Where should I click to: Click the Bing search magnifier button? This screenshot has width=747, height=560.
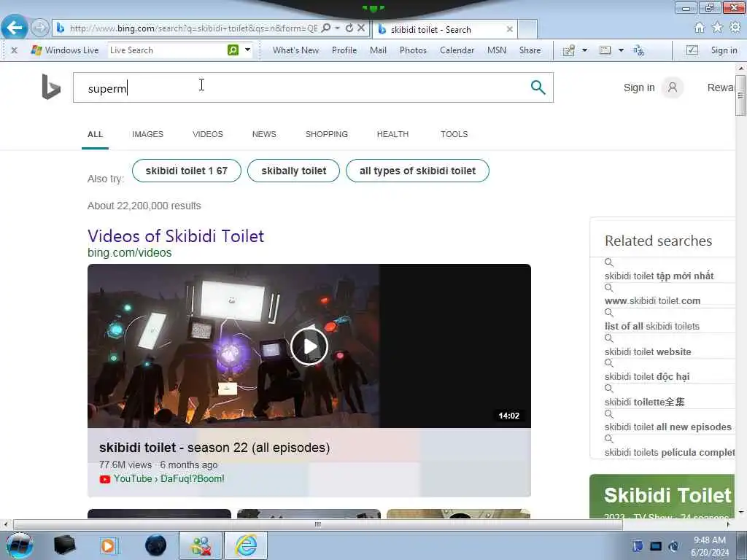tap(538, 87)
